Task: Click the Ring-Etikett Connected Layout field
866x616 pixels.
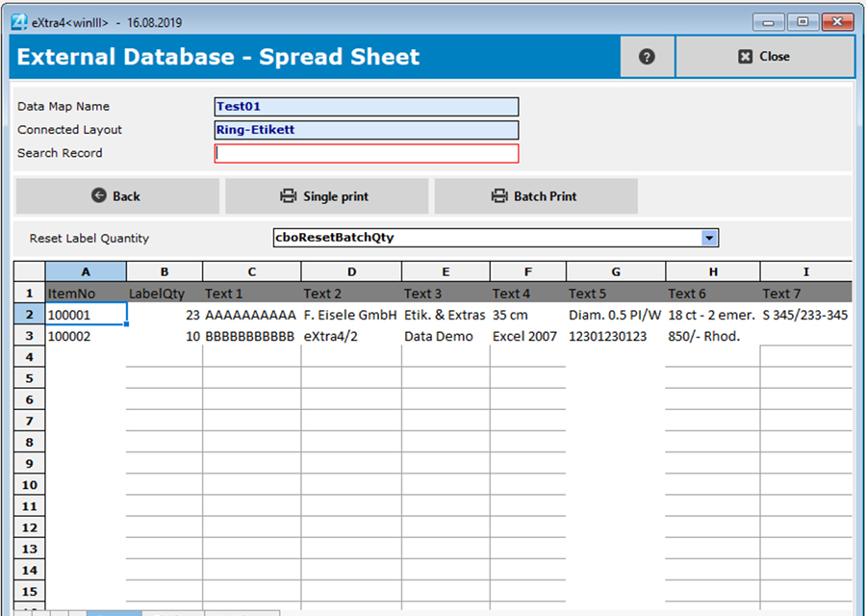Action: (366, 130)
